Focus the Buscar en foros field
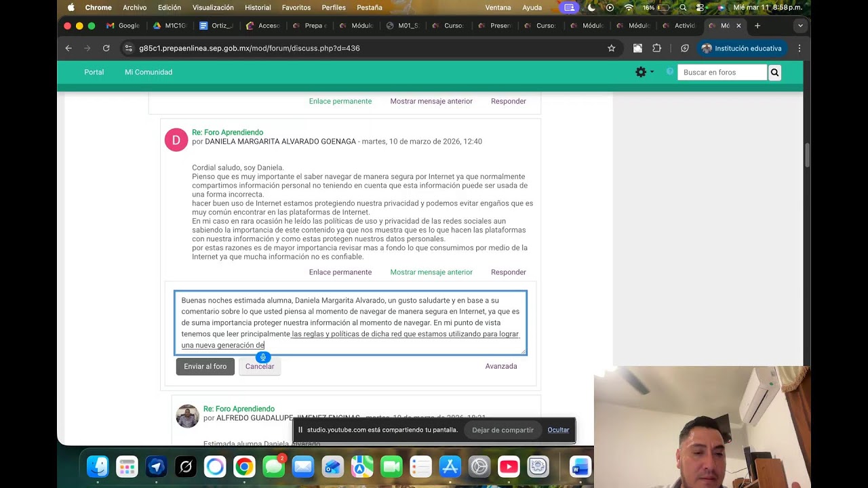This screenshot has height=488, width=868. pyautogui.click(x=722, y=73)
